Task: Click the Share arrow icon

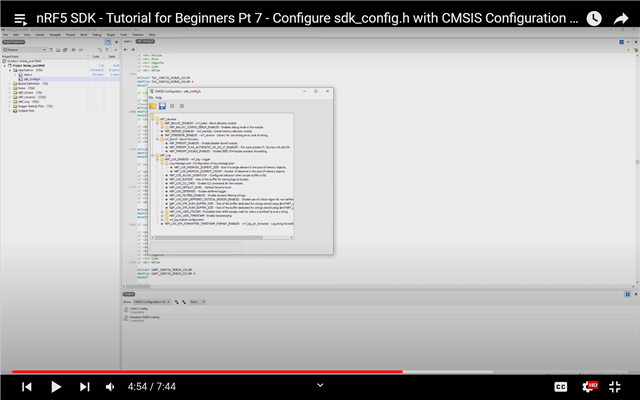Action: (621, 18)
